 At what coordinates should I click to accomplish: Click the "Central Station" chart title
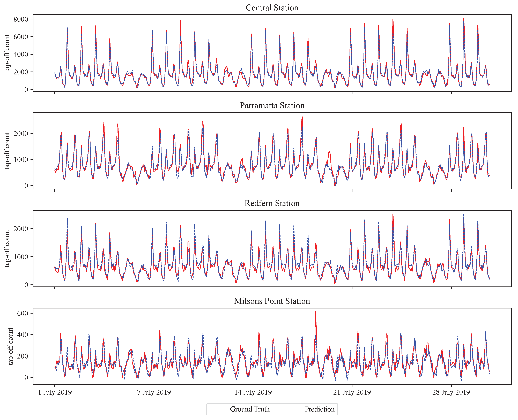[x=272, y=8]
